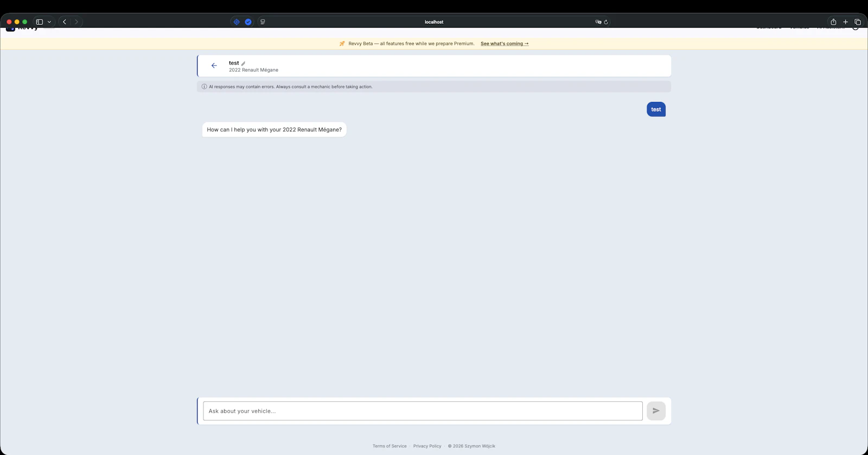Open the Privacy Policy link
Image resolution: width=868 pixels, height=455 pixels.
427,446
